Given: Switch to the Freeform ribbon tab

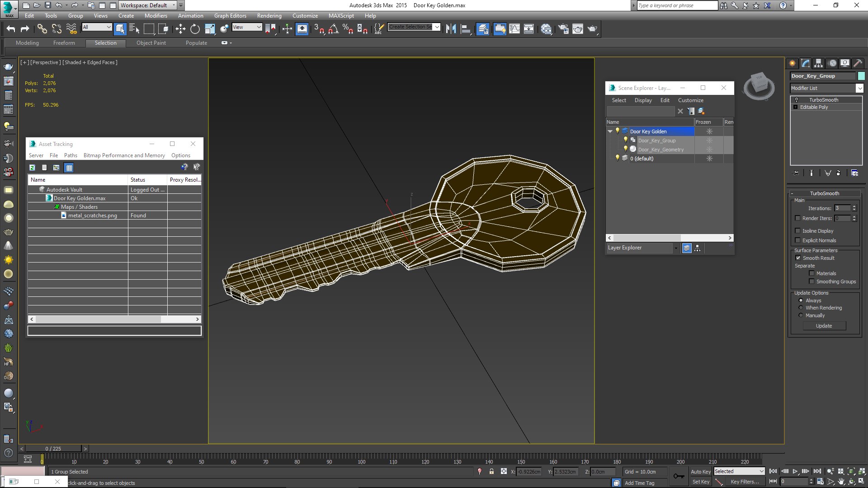Looking at the screenshot, I should (x=64, y=43).
